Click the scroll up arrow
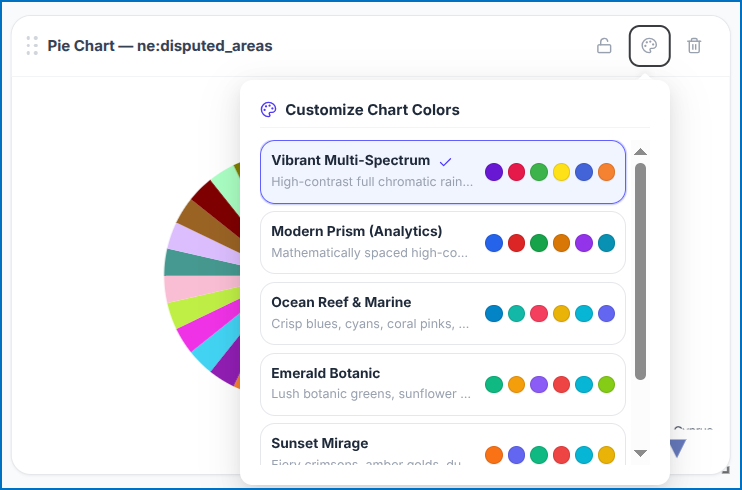This screenshot has height=490, width=742. pos(640,151)
